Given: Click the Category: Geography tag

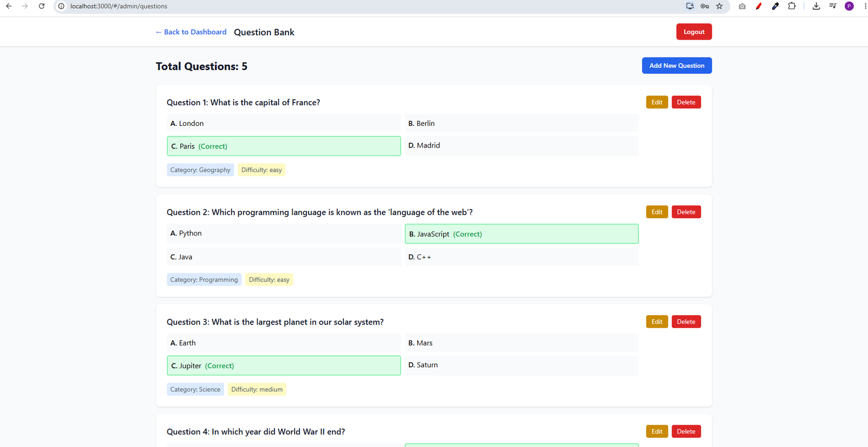Looking at the screenshot, I should 200,170.
